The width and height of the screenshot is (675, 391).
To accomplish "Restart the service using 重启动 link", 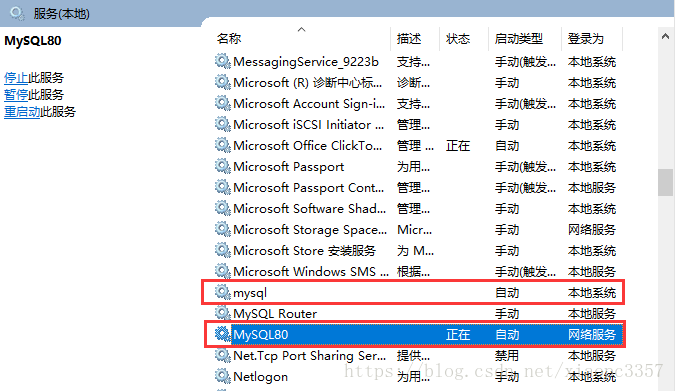I will 22,112.
